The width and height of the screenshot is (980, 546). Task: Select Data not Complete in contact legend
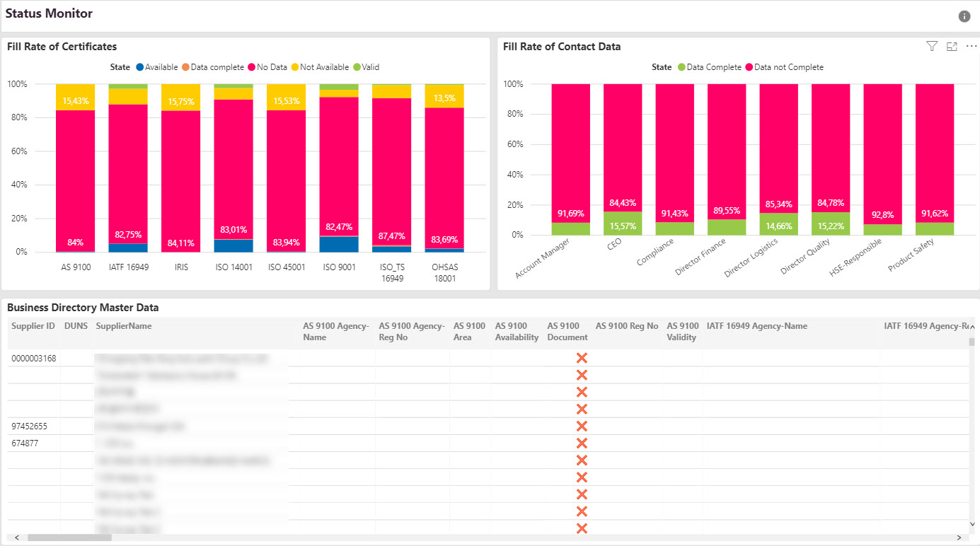point(785,67)
